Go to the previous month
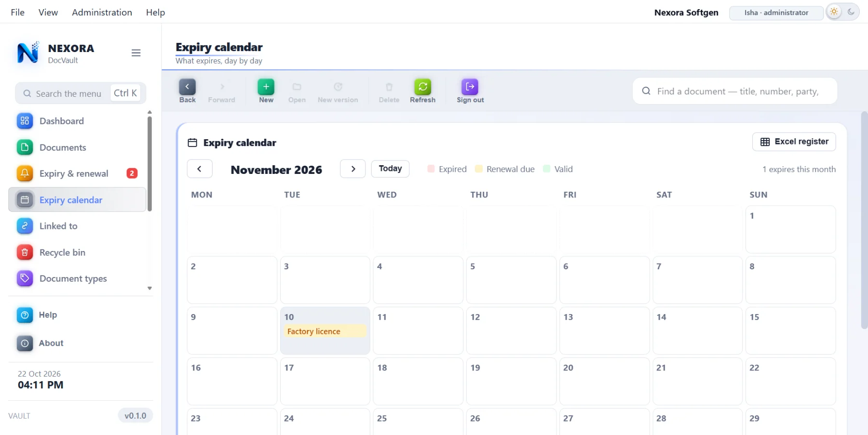 point(200,169)
